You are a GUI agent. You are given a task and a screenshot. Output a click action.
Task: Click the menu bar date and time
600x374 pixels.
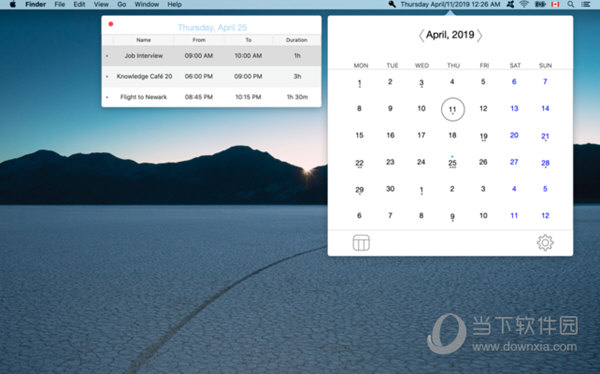point(450,4)
